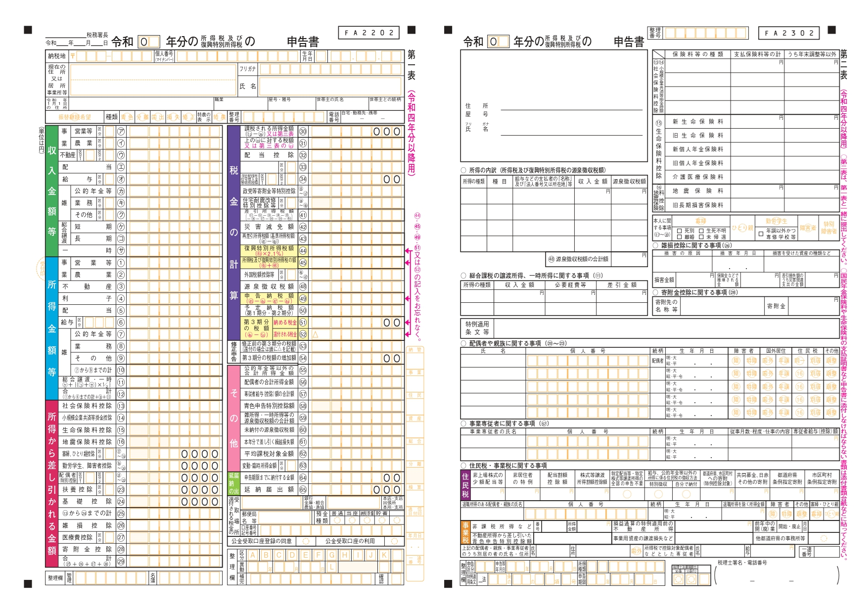Image resolution: width=868 pixels, height=614 pixels.
Task: Select the 当座 deposit type circle
Action: 352,520
